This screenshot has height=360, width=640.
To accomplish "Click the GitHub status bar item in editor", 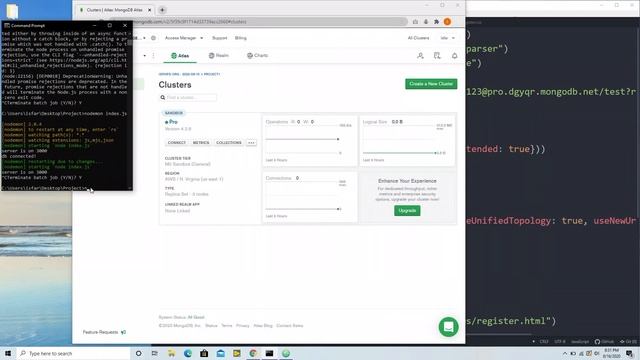I will pos(604,341).
